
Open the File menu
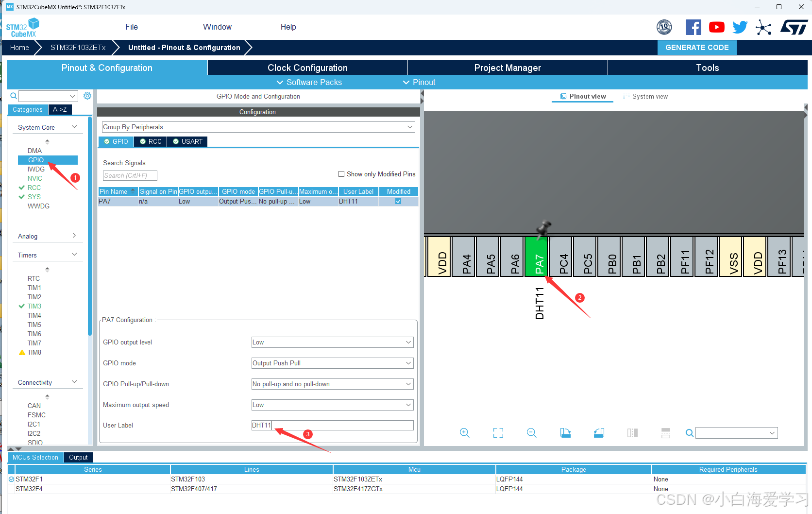tap(132, 27)
